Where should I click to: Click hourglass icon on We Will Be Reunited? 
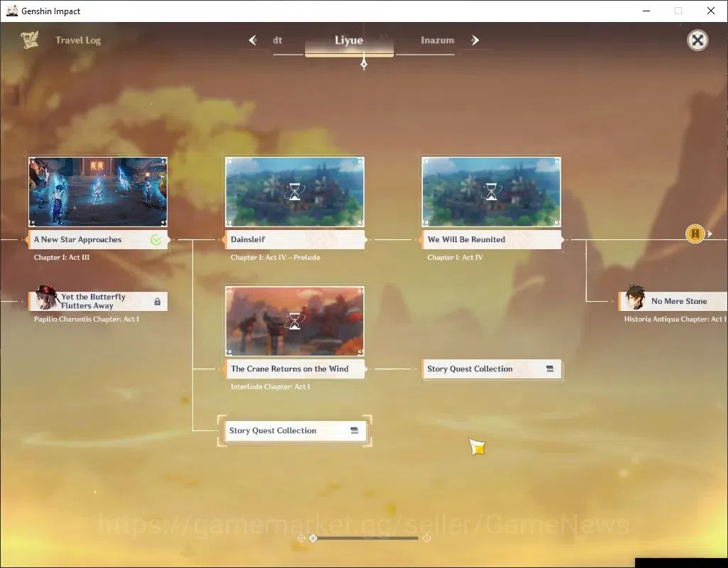(x=491, y=192)
